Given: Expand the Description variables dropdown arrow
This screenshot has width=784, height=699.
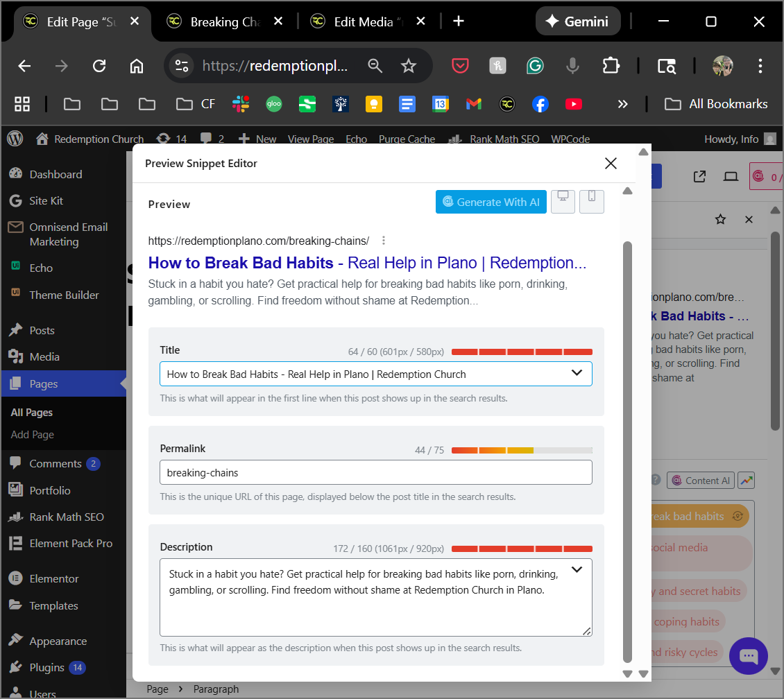Looking at the screenshot, I should tap(577, 570).
